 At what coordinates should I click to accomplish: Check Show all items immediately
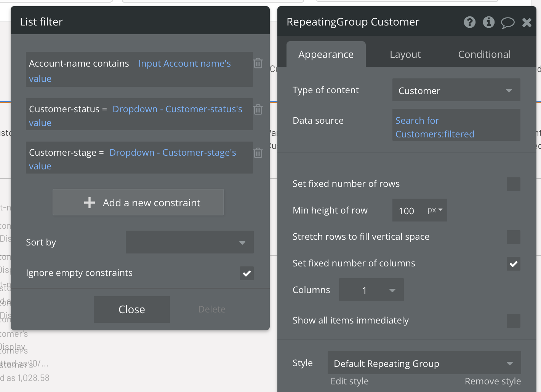(513, 321)
